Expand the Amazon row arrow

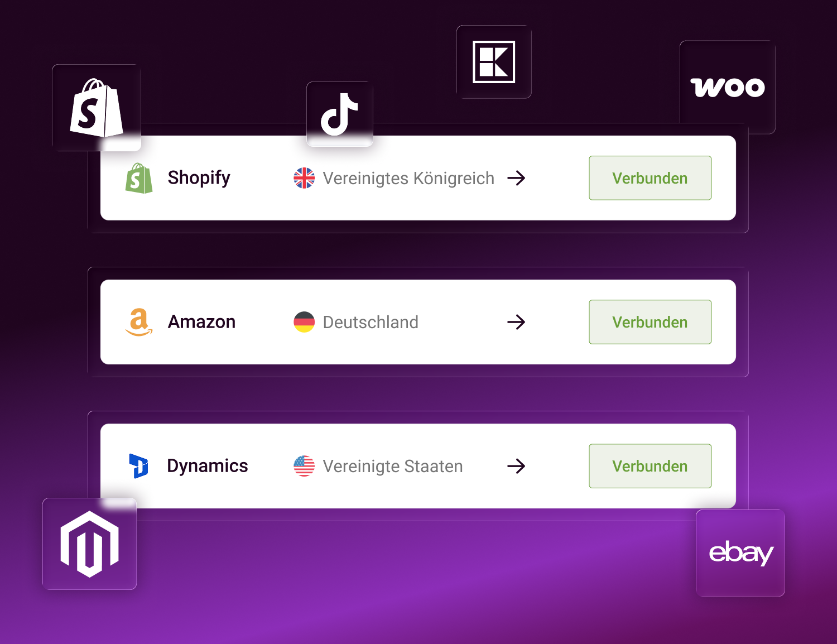(x=516, y=322)
